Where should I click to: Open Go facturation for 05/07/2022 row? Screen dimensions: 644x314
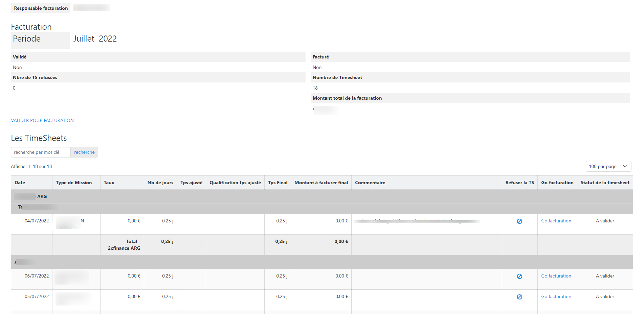[556, 296]
